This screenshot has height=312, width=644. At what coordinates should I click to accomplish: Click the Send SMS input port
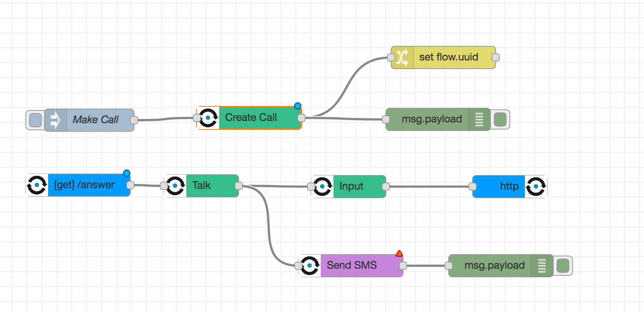298,266
